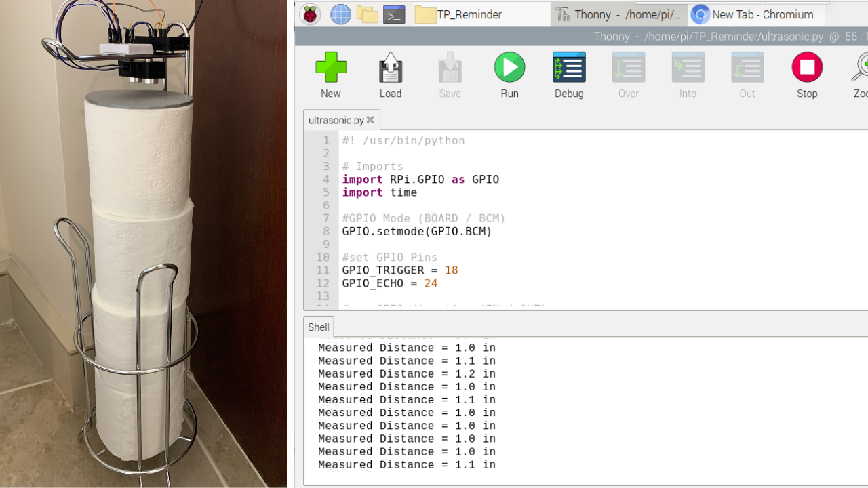Screen dimensions: 868x488
Task: Open the Raspberry Pi main menu
Action: click(310, 14)
